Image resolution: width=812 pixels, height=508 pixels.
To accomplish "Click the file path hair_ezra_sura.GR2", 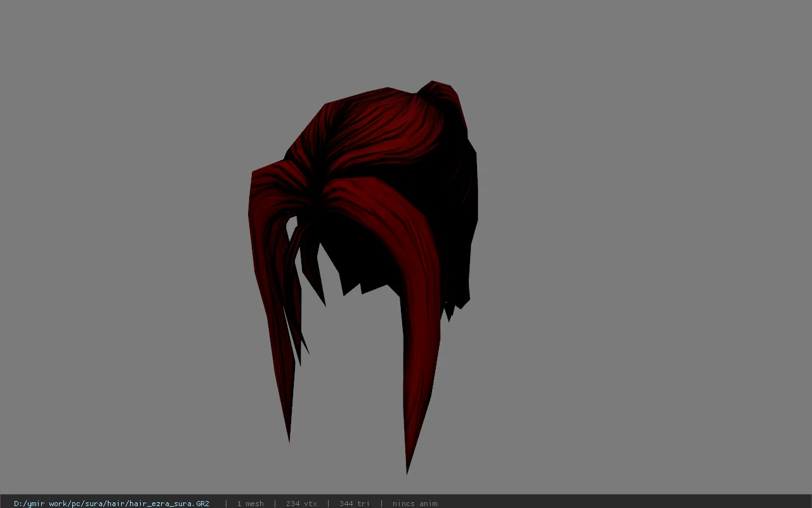I will click(112, 504).
